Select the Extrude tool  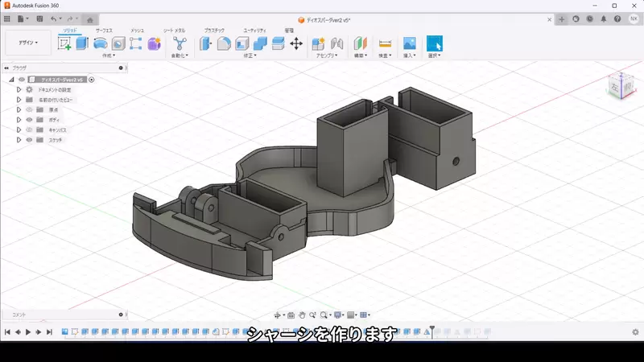coord(82,43)
